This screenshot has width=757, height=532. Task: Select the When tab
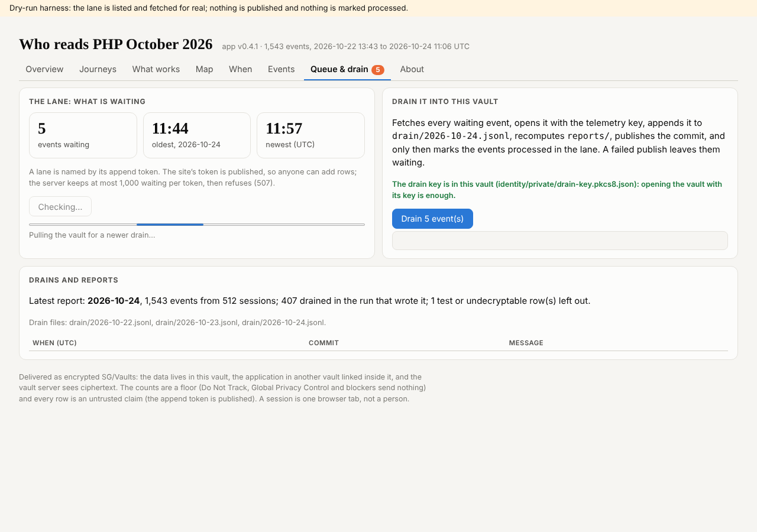coord(241,69)
